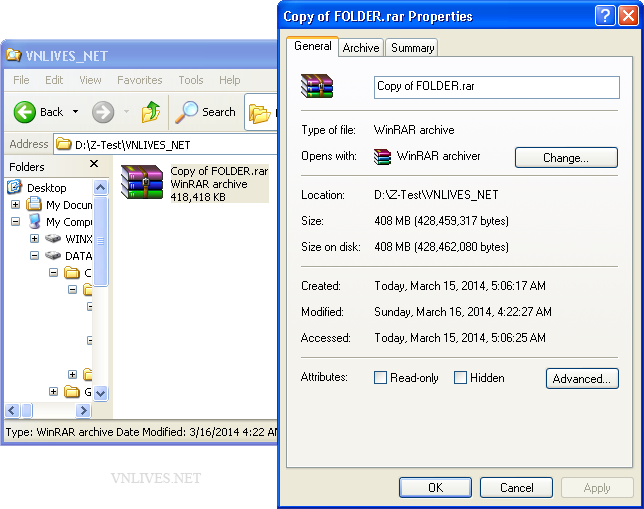Image resolution: width=644 pixels, height=509 pixels.
Task: Select the Desktop label in Folders tree
Action: coord(46,188)
